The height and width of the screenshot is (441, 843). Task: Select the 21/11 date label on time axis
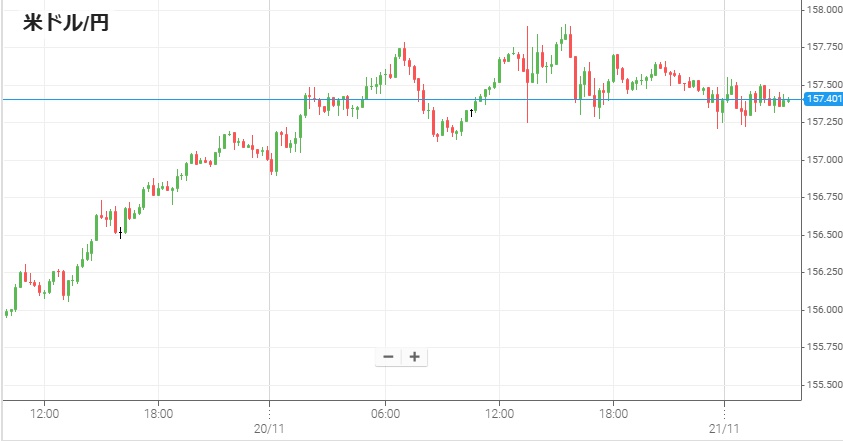[723, 425]
